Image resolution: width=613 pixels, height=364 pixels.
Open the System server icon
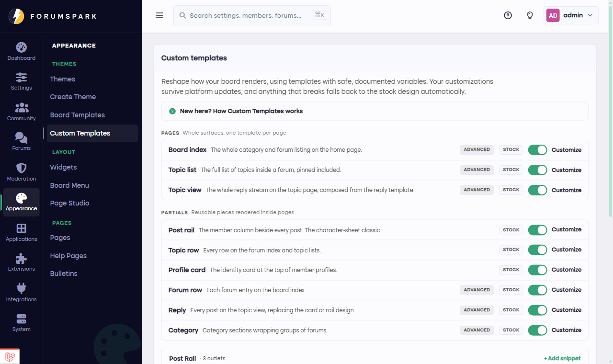tap(21, 318)
